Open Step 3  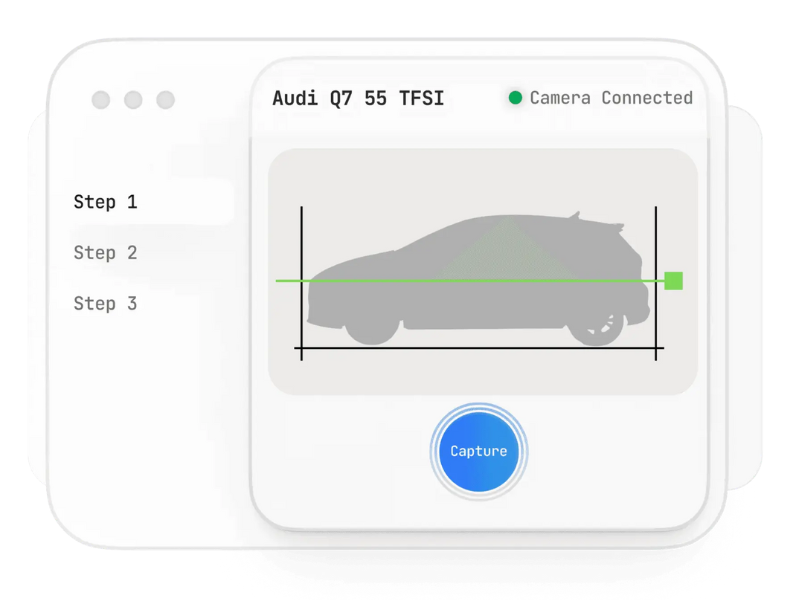105,304
